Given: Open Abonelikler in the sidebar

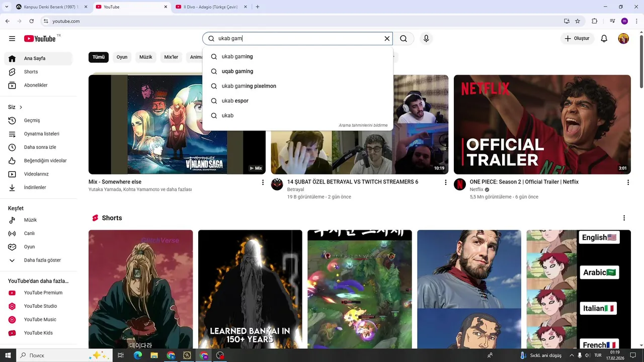Looking at the screenshot, I should pos(38,85).
